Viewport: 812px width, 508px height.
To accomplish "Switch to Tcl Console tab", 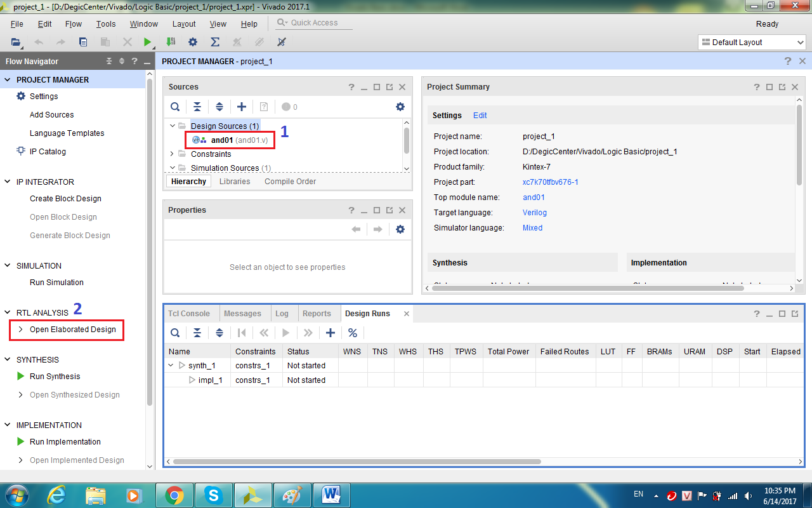I will pos(189,314).
